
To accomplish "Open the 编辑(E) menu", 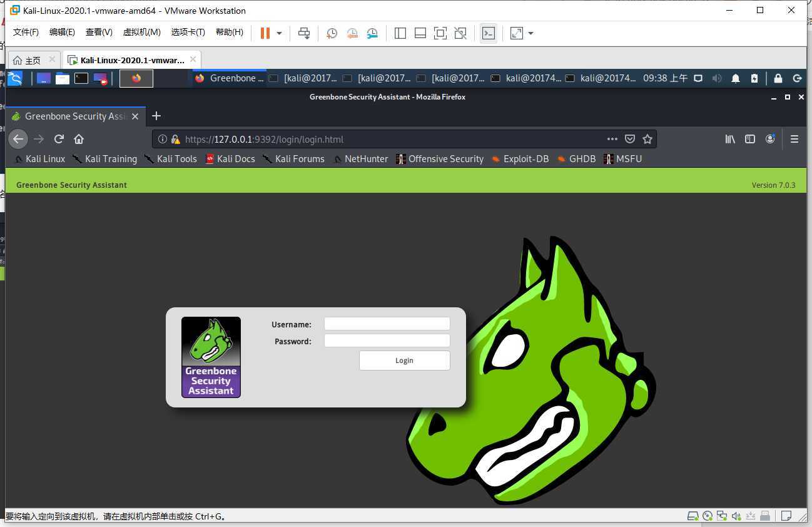I will tap(62, 33).
